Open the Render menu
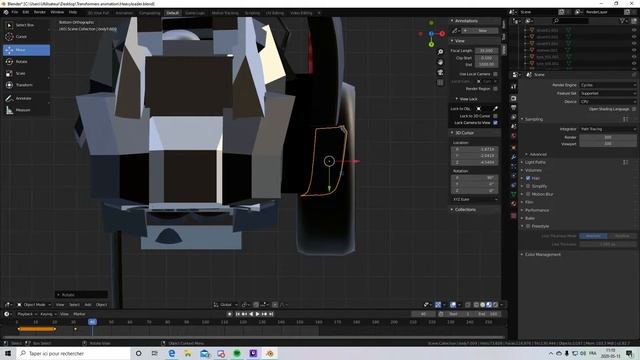Image resolution: width=640 pixels, height=360 pixels. click(x=40, y=12)
